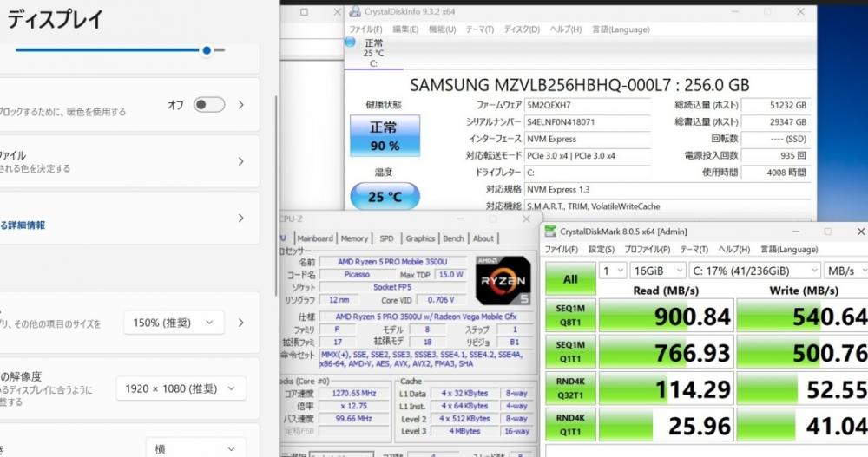The height and width of the screenshot is (457, 868).
Task: Click the NVM Express interface field
Action: (x=587, y=139)
